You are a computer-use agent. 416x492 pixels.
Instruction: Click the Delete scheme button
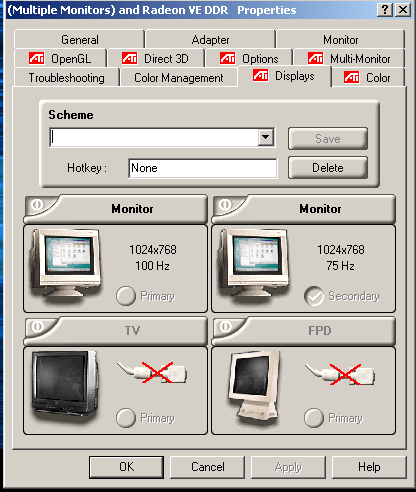[x=328, y=168]
